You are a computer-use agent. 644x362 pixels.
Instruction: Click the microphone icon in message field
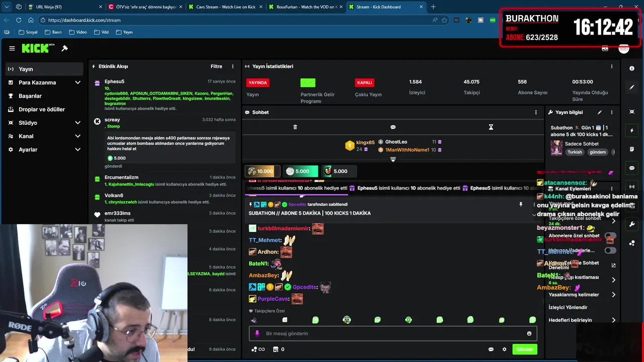(x=257, y=333)
